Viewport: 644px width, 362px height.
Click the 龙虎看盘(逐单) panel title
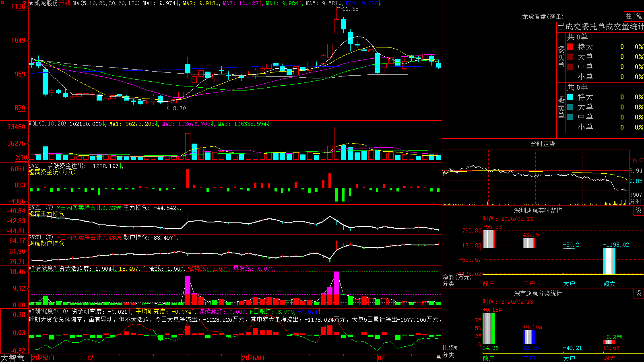tap(543, 16)
